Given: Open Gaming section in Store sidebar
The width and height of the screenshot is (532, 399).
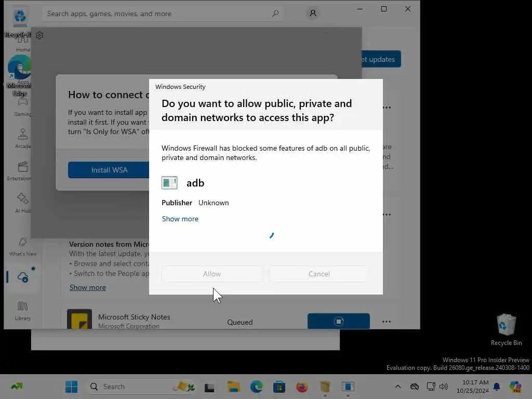Looking at the screenshot, I should coord(23,107).
